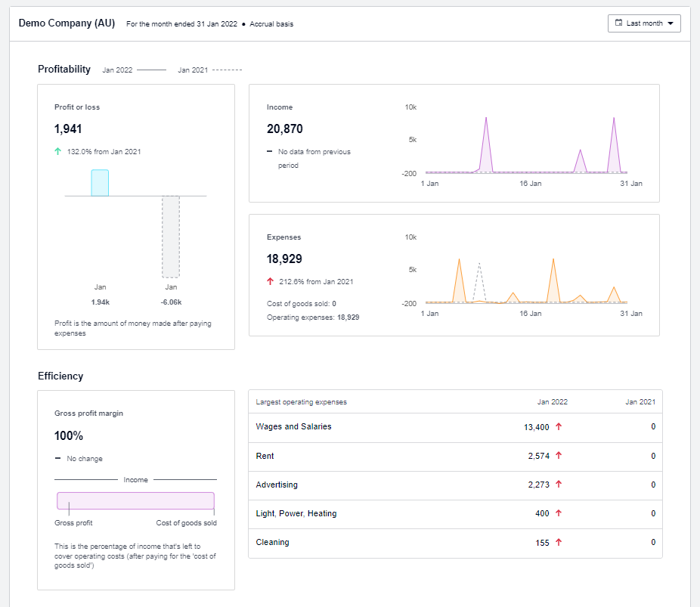Click the red arrow in Wages and Salaries row
This screenshot has height=607, width=700.
click(x=559, y=426)
